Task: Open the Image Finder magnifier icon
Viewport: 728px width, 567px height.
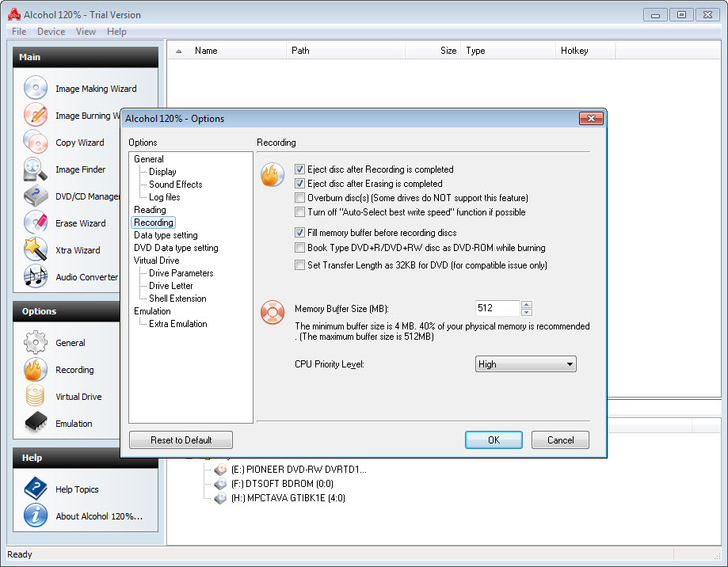Action: [x=36, y=169]
